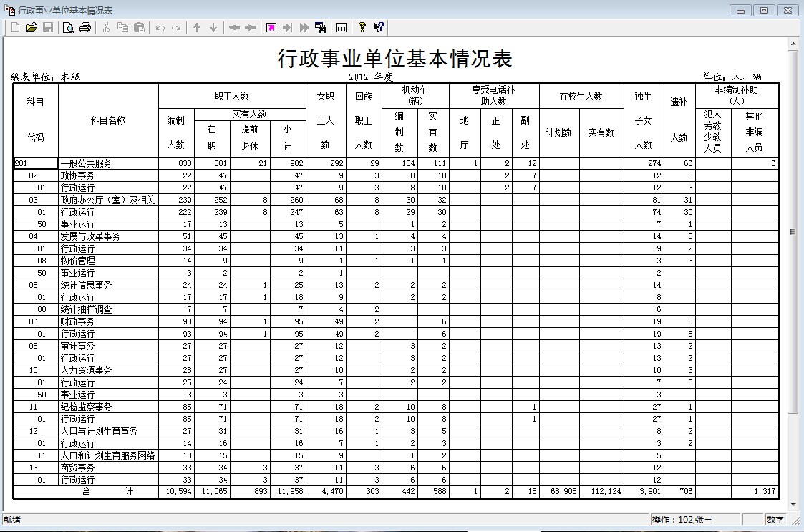Open the calculator grid icon
Image resolution: width=804 pixels, height=532 pixels.
tap(342, 27)
